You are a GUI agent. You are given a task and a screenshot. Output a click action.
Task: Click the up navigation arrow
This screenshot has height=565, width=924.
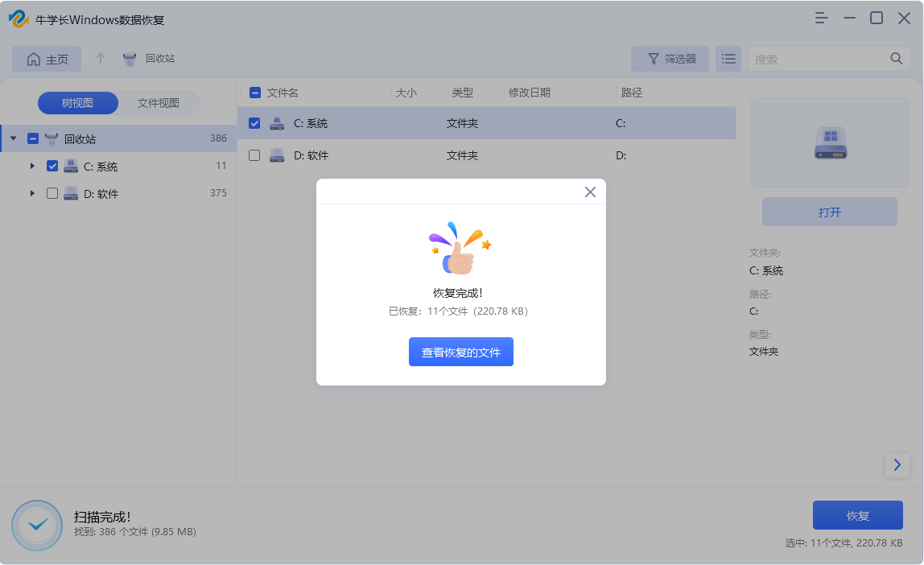(x=98, y=58)
